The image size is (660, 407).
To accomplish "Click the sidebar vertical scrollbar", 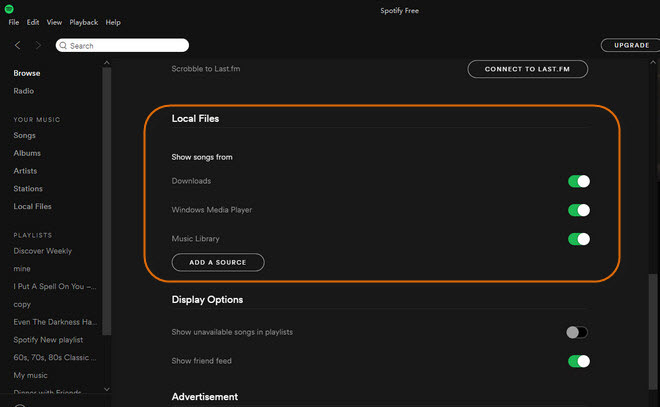I will [x=107, y=200].
